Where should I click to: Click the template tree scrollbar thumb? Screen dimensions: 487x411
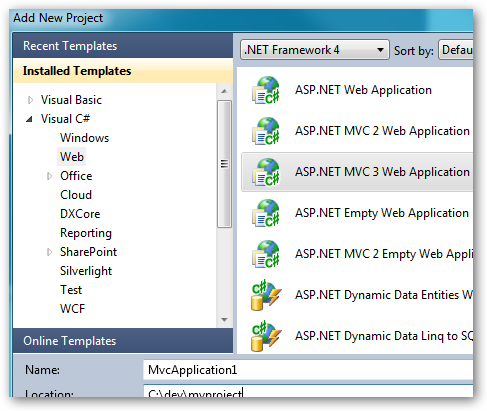[x=224, y=164]
